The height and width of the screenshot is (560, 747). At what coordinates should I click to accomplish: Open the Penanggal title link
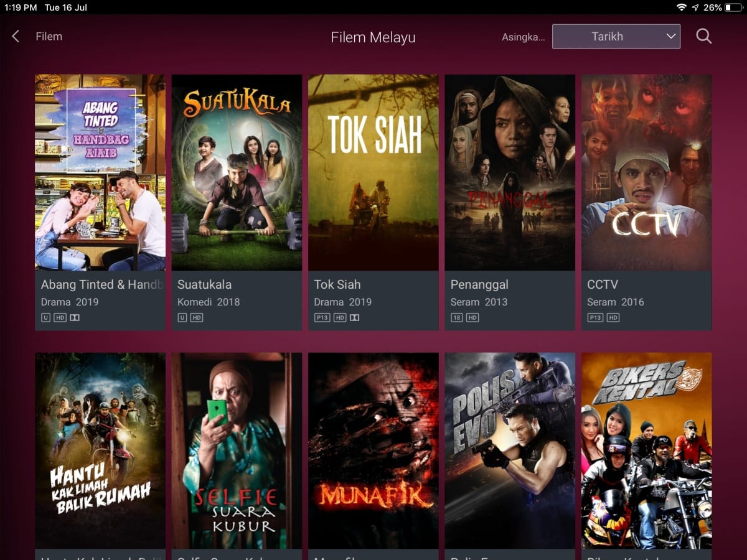click(x=479, y=284)
